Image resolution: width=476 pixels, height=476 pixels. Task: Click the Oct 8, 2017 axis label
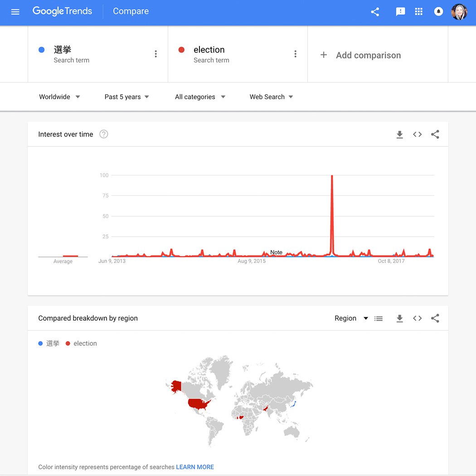[x=391, y=261]
